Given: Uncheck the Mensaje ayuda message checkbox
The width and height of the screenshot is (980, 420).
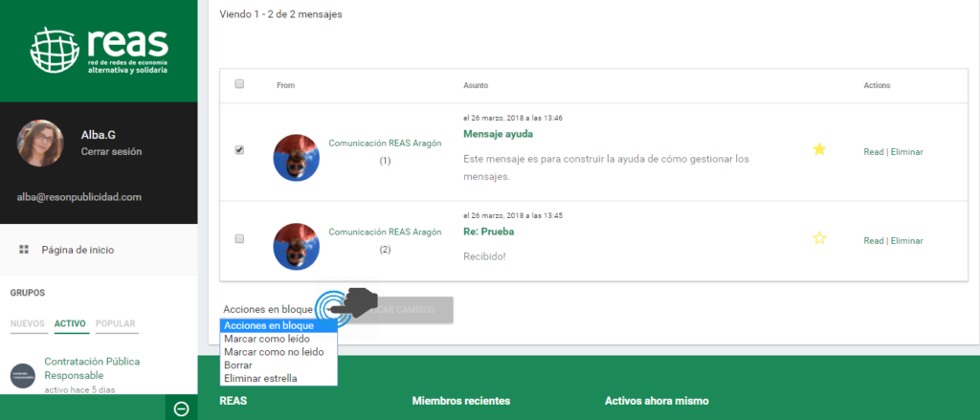Looking at the screenshot, I should tap(239, 150).
